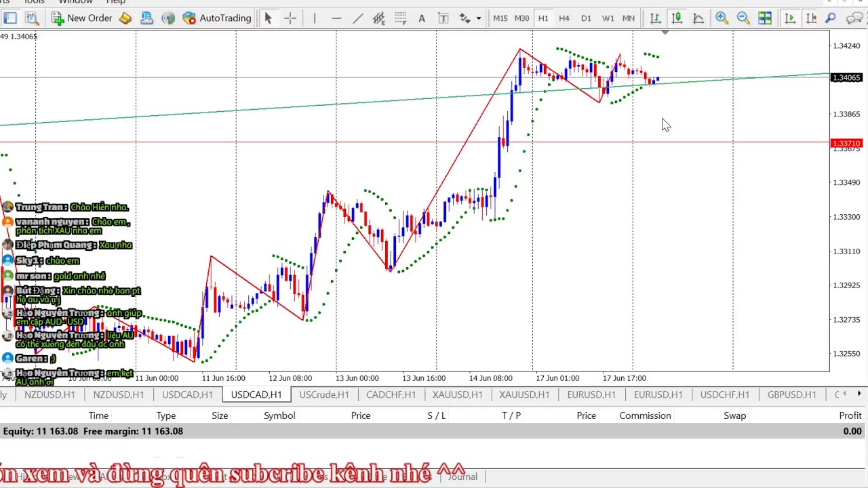
Task: Click the 1.34065 current price label
Action: [x=846, y=78]
